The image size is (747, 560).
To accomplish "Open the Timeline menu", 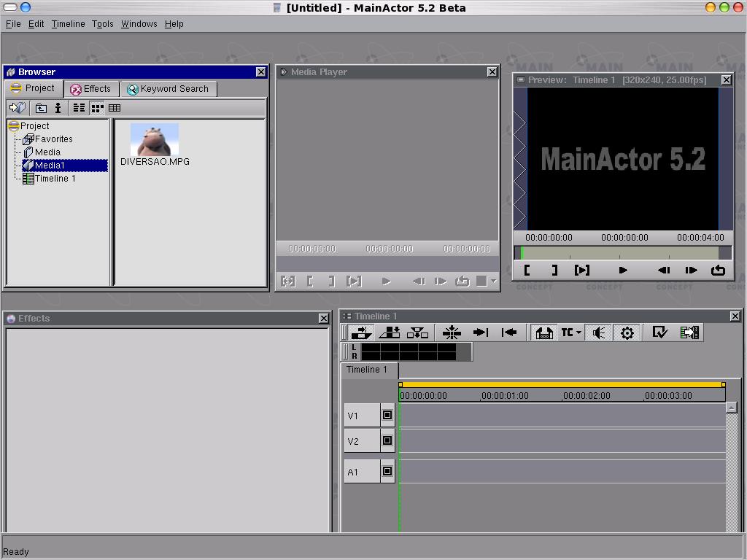I will pyautogui.click(x=68, y=24).
